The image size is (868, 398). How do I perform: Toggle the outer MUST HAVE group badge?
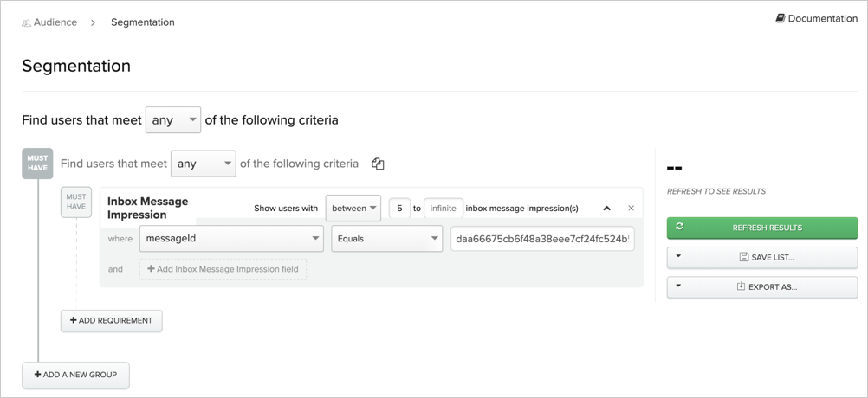coord(37,163)
